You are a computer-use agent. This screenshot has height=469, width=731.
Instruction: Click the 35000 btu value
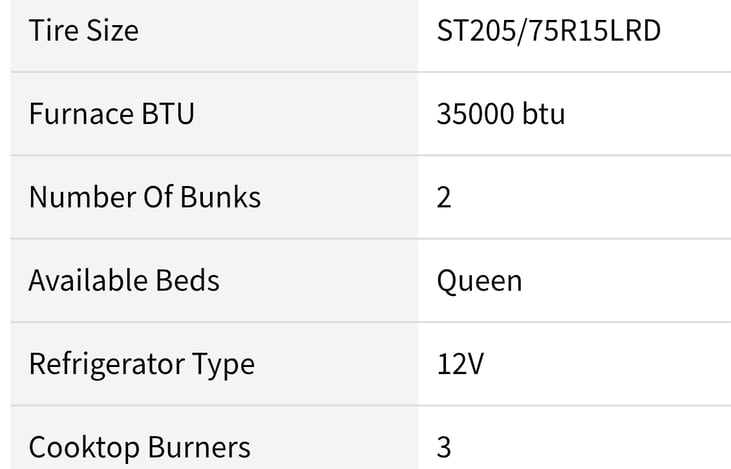pyautogui.click(x=501, y=114)
